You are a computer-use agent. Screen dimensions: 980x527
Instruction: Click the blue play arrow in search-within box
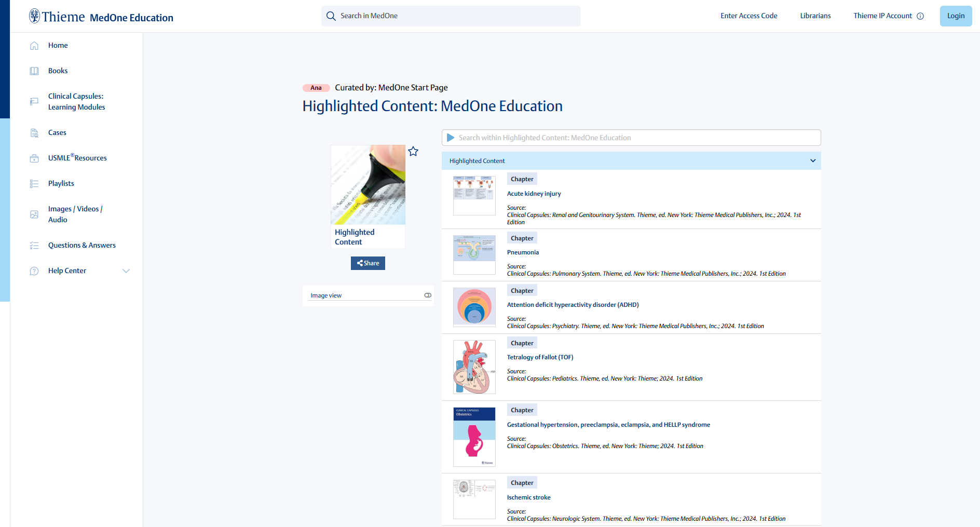point(451,138)
